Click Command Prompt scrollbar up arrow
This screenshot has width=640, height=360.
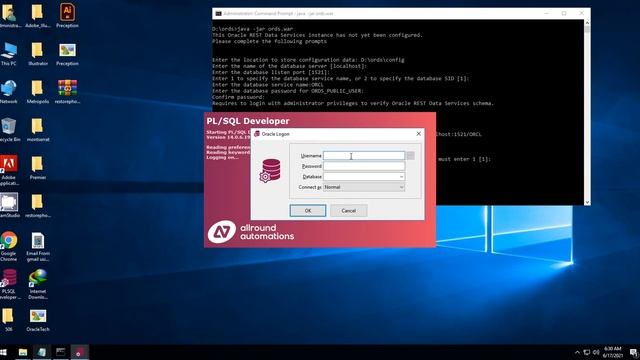click(587, 23)
